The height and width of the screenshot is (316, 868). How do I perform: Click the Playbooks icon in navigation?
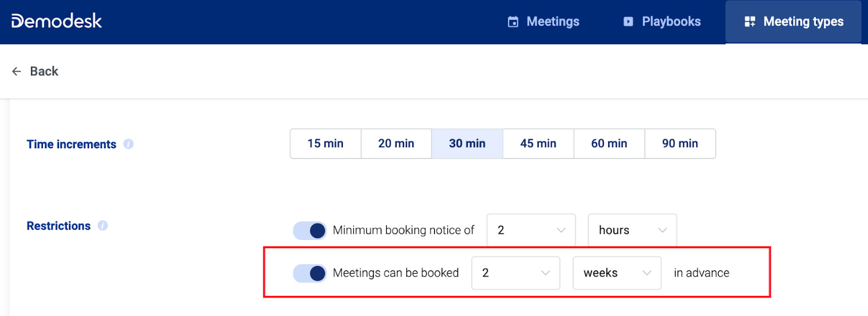coord(627,21)
